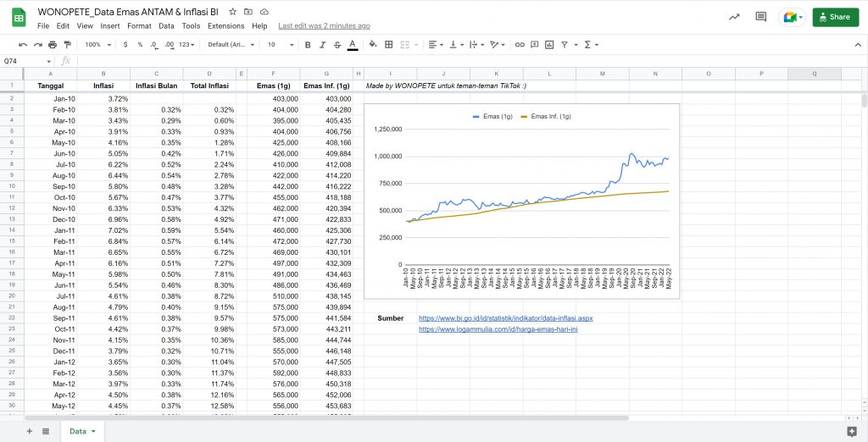Click the Borders icon
The height and width of the screenshot is (442, 868).
tap(388, 45)
